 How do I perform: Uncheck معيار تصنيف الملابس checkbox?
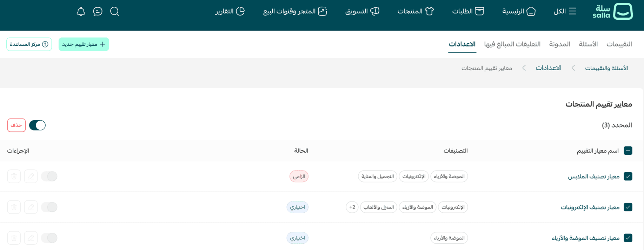click(x=628, y=176)
